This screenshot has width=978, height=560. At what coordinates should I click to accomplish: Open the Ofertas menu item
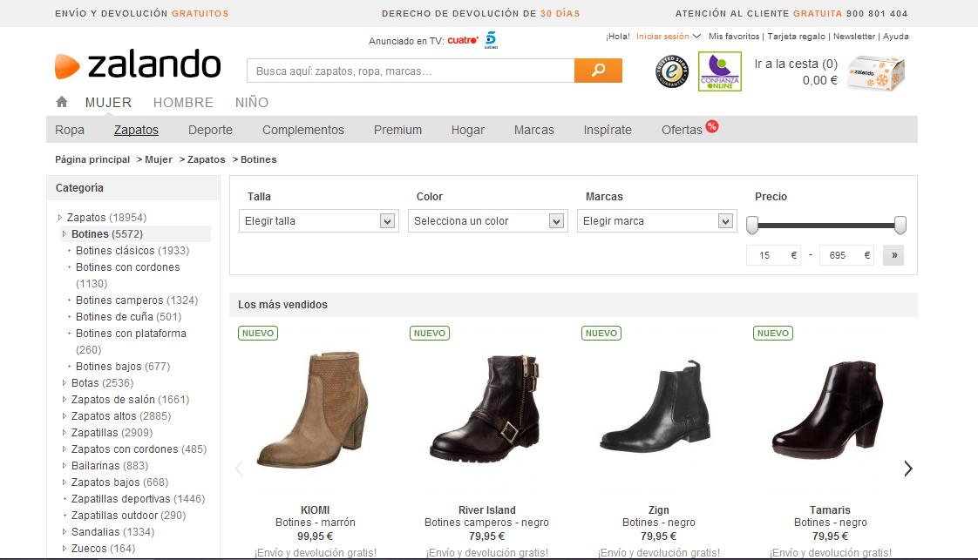point(682,130)
